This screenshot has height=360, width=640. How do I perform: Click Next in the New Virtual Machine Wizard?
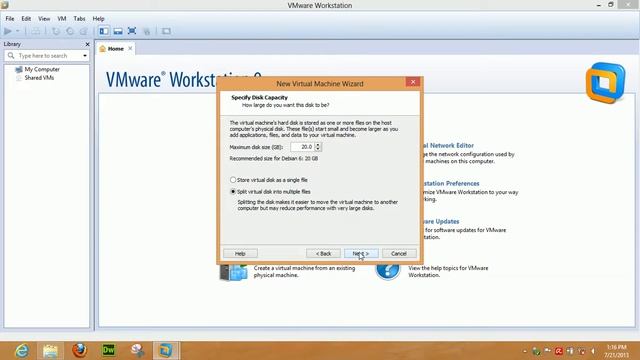tap(361, 253)
